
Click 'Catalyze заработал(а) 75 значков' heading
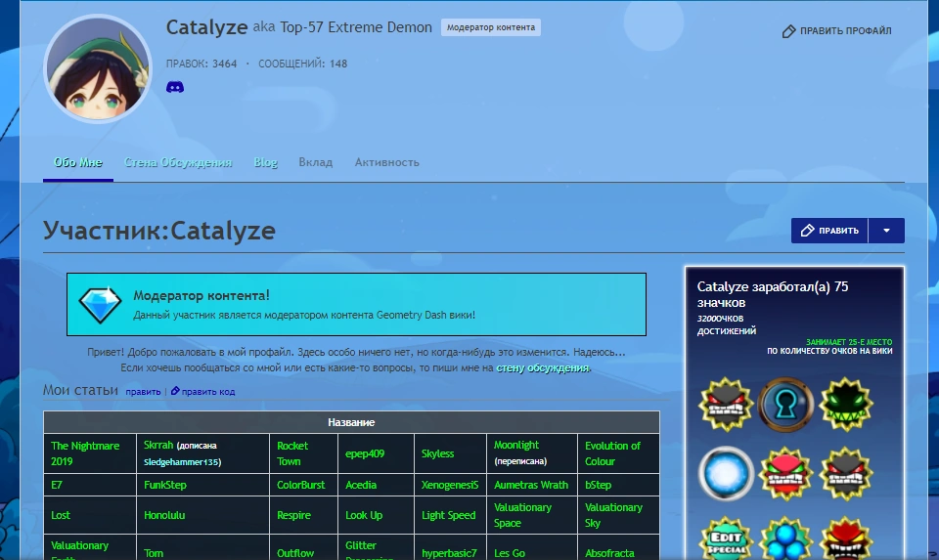[x=773, y=294]
